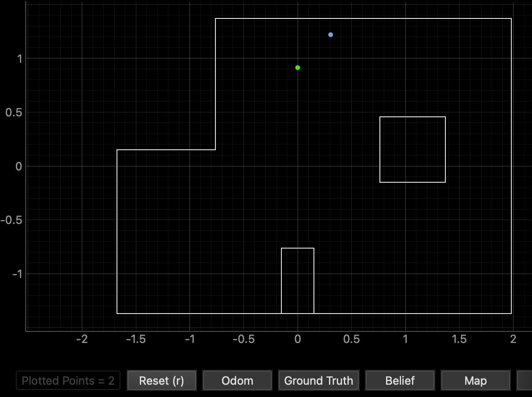Viewport: 532px width, 397px height.
Task: Click the y-axis label -0.5
Action: pos(11,220)
